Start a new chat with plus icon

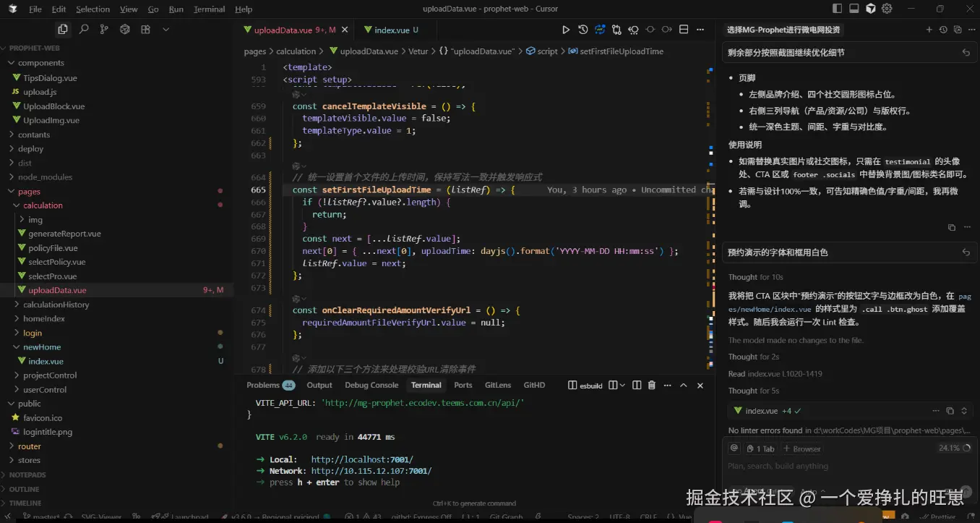[929, 30]
